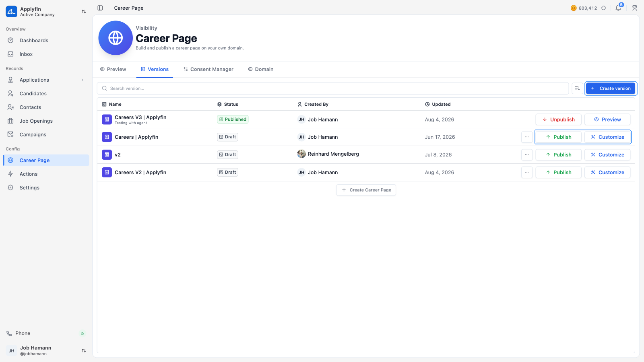Unpublish the Careers V3 | Applyfin version

click(x=558, y=119)
